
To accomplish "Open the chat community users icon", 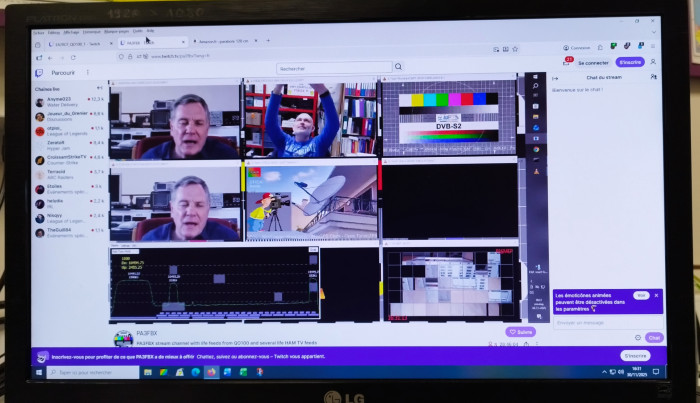I will (x=653, y=77).
